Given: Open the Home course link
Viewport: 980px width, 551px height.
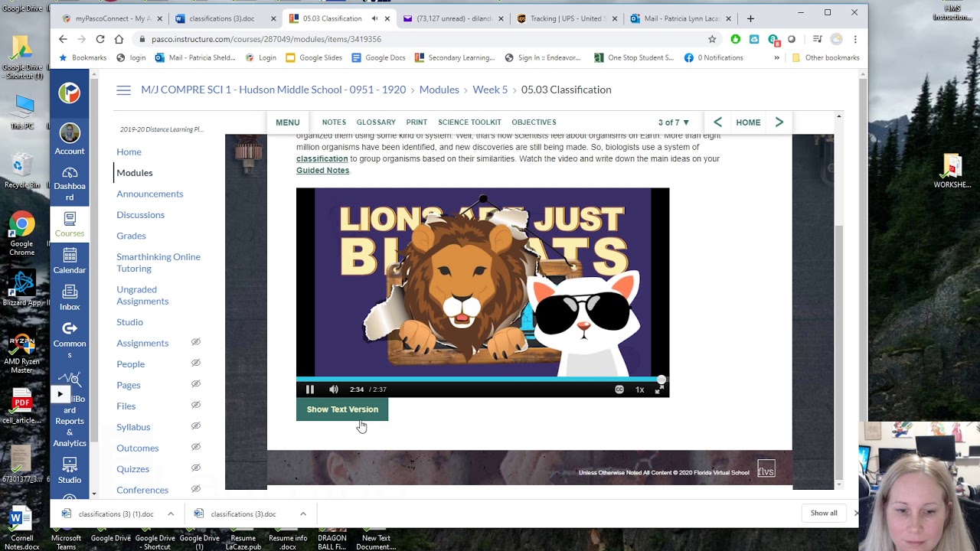Looking at the screenshot, I should [129, 152].
